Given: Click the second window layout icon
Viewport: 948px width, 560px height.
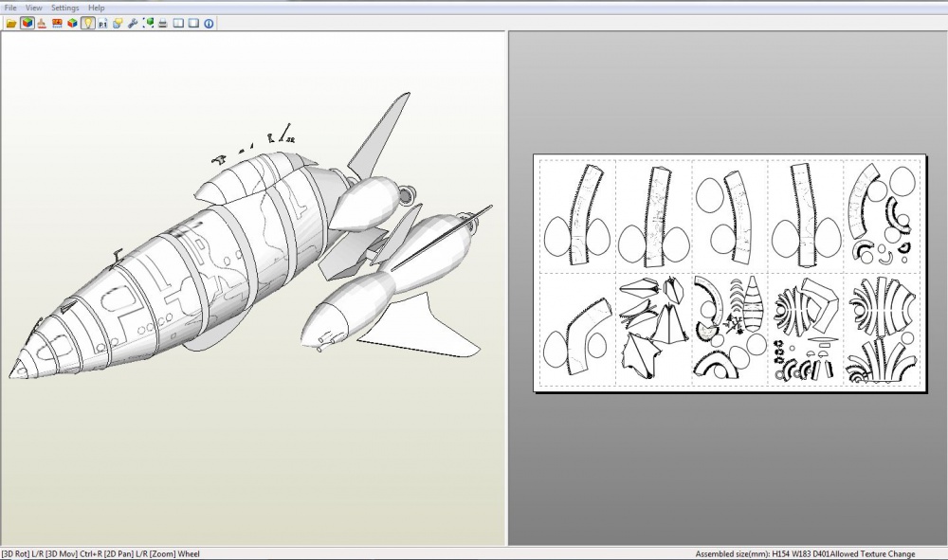Looking at the screenshot, I should click(x=193, y=24).
